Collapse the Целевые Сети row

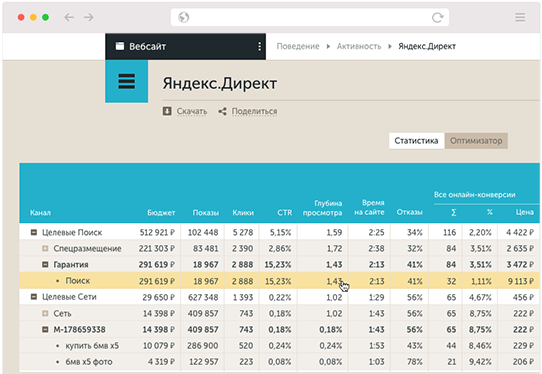pyautogui.click(x=34, y=297)
